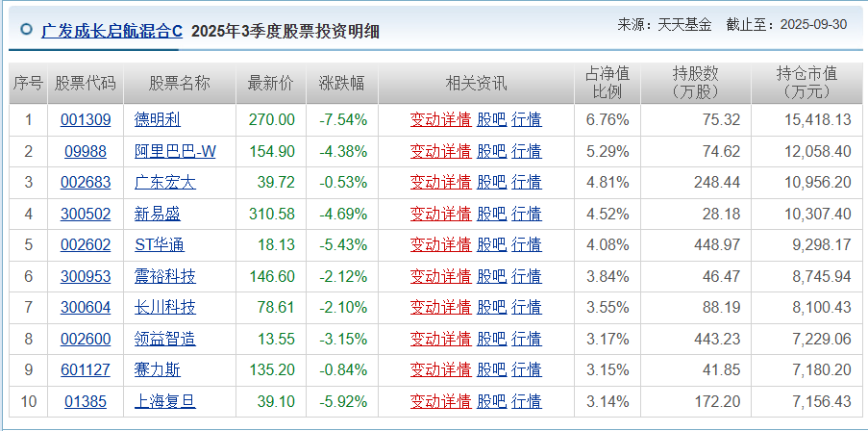Screen dimensions: 868x431
Task: Open stock code 300604
Action: click(86, 308)
